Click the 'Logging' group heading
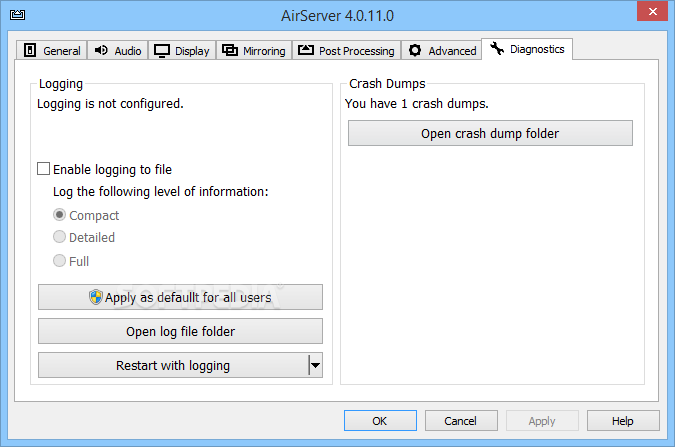 (61, 84)
